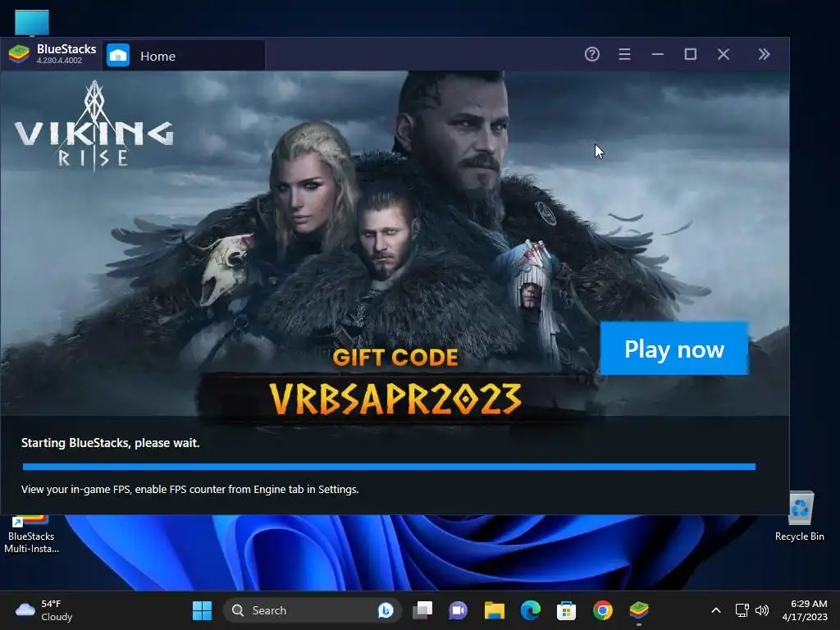This screenshot has width=840, height=630.
Task: Open the clock and date panel
Action: click(805, 610)
